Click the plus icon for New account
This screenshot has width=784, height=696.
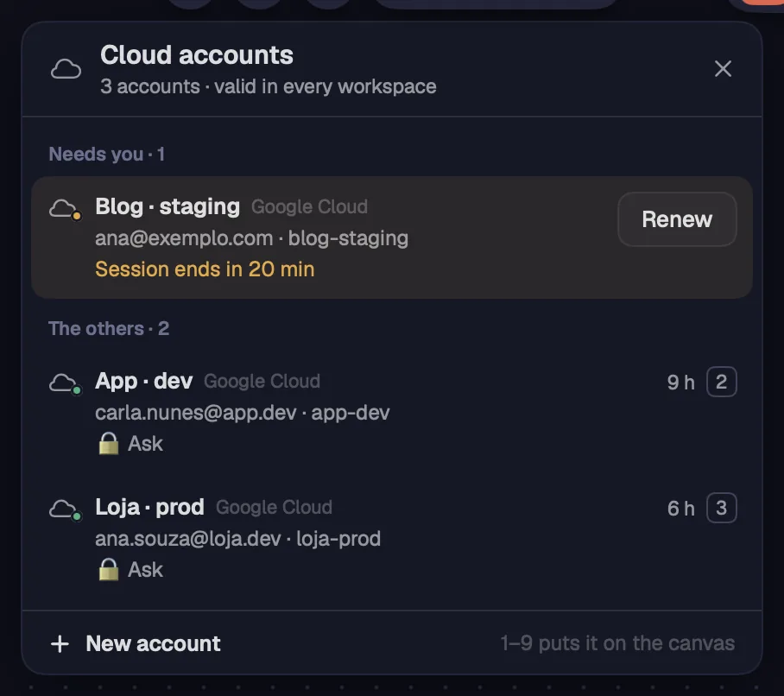[60, 643]
